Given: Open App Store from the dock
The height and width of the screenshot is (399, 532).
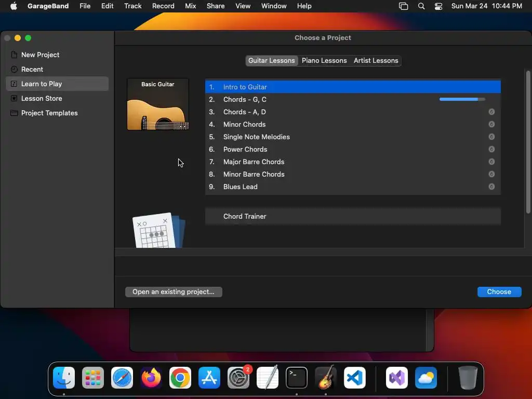Looking at the screenshot, I should pos(209,378).
